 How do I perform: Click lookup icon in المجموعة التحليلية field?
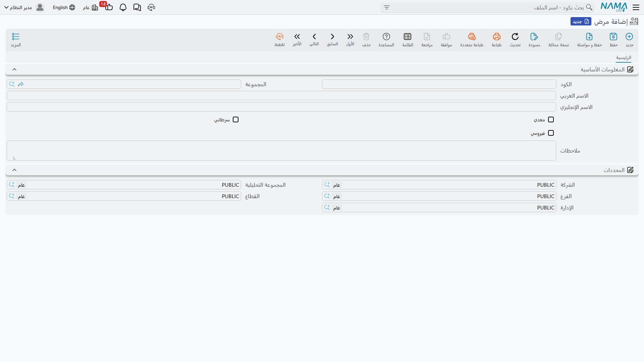[12, 185]
